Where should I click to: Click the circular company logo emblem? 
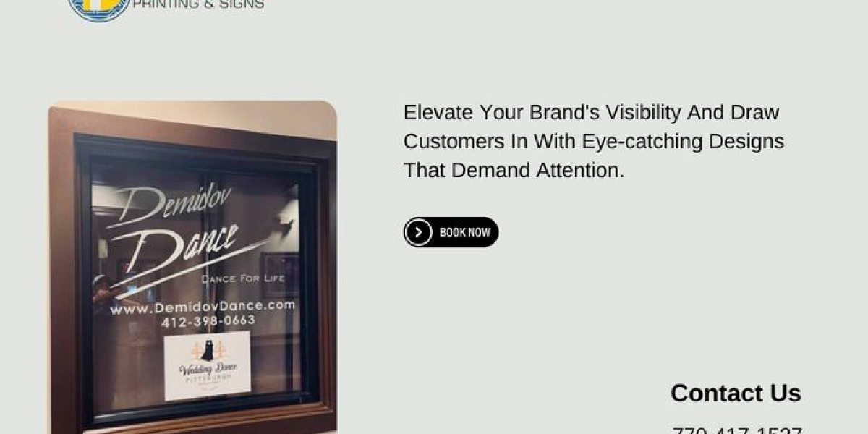(x=98, y=9)
